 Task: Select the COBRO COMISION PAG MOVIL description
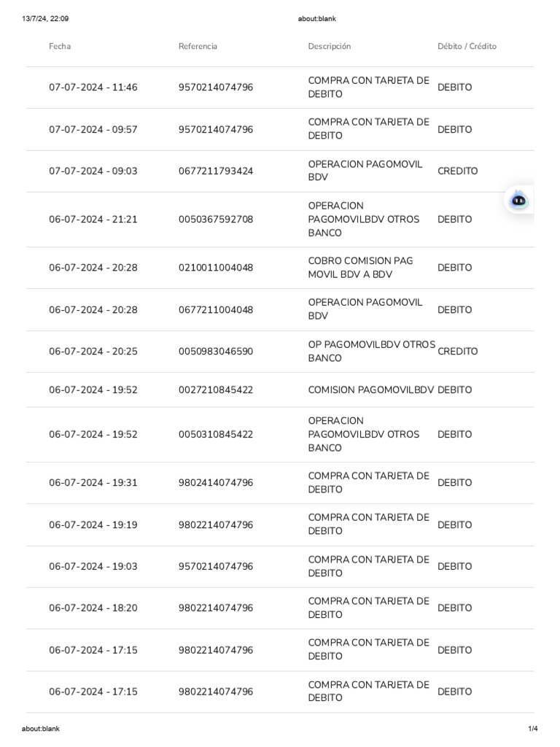click(x=361, y=268)
